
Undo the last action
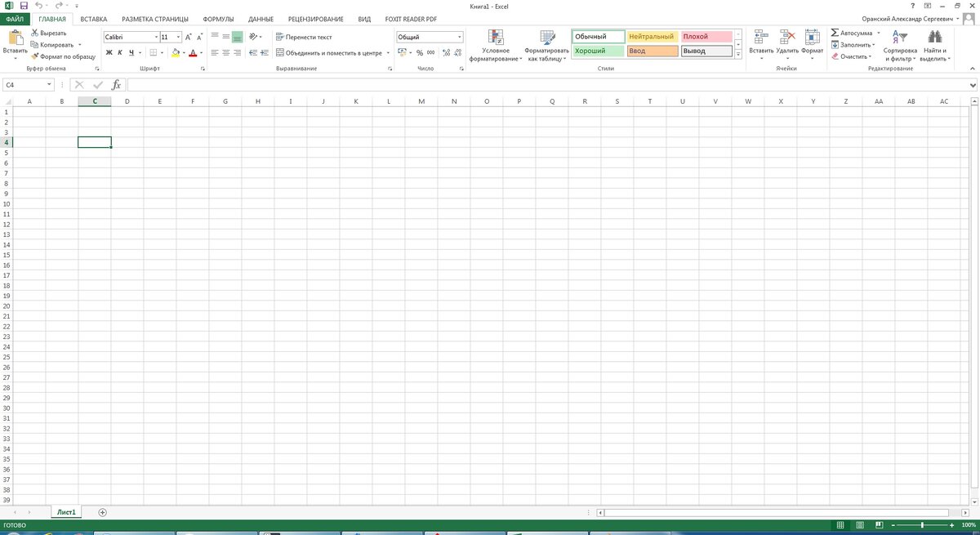(39, 5)
